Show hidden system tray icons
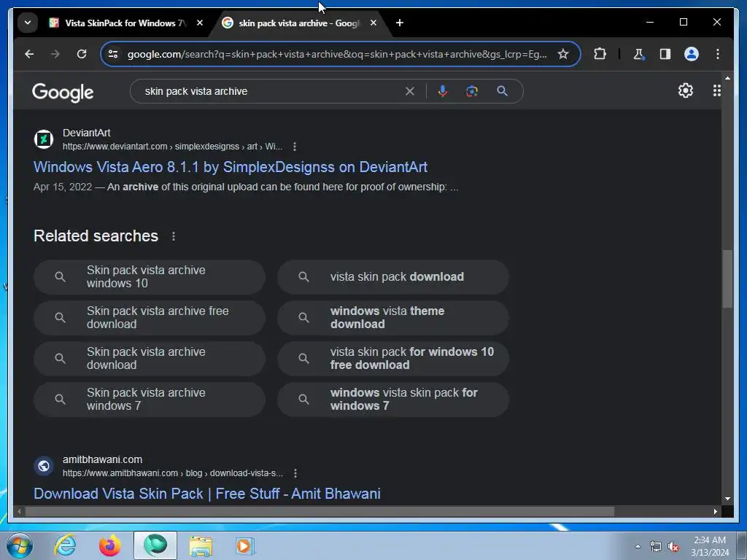Image resolution: width=747 pixels, height=560 pixels. (638, 546)
